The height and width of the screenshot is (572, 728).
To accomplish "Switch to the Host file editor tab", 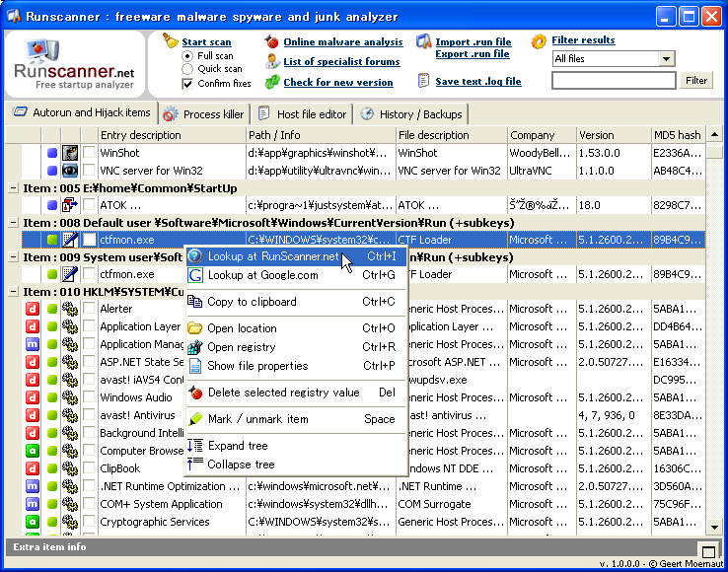I will tap(302, 114).
